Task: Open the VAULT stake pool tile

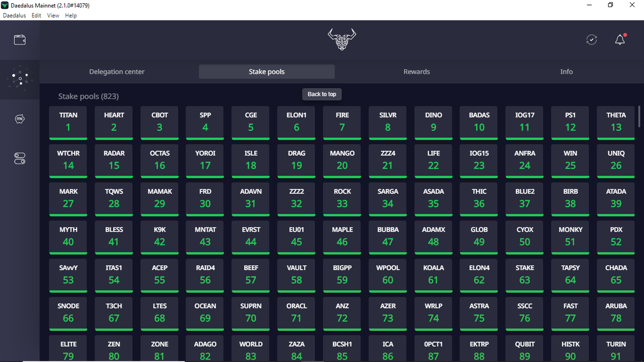Action: [296, 276]
